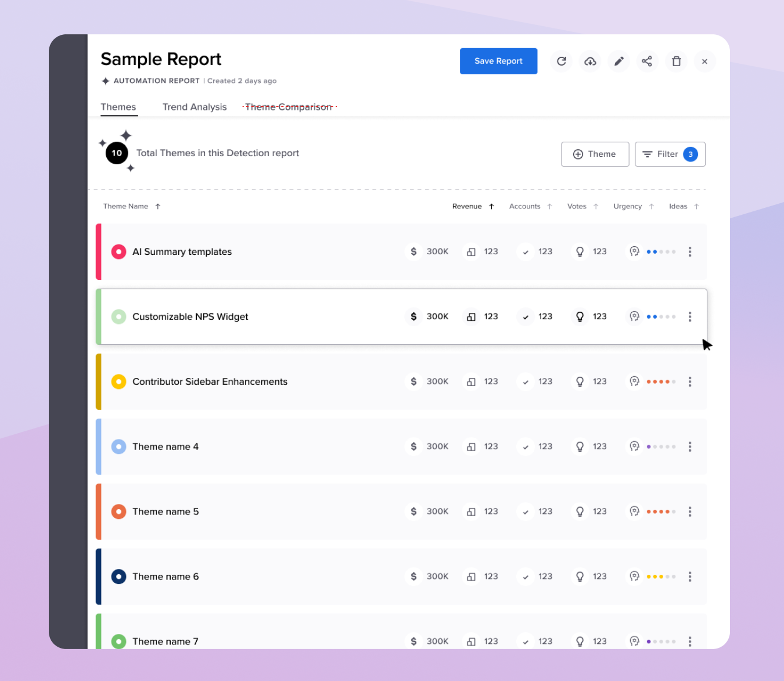Click the light blue circle of Theme name 4
This screenshot has height=681, width=784.
point(118,447)
